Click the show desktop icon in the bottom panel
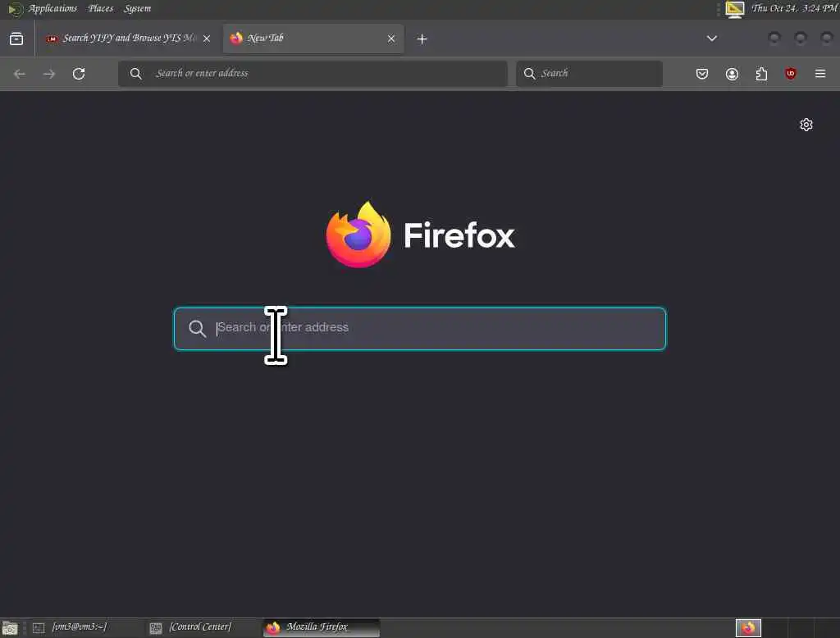The height and width of the screenshot is (638, 840). tap(10, 628)
